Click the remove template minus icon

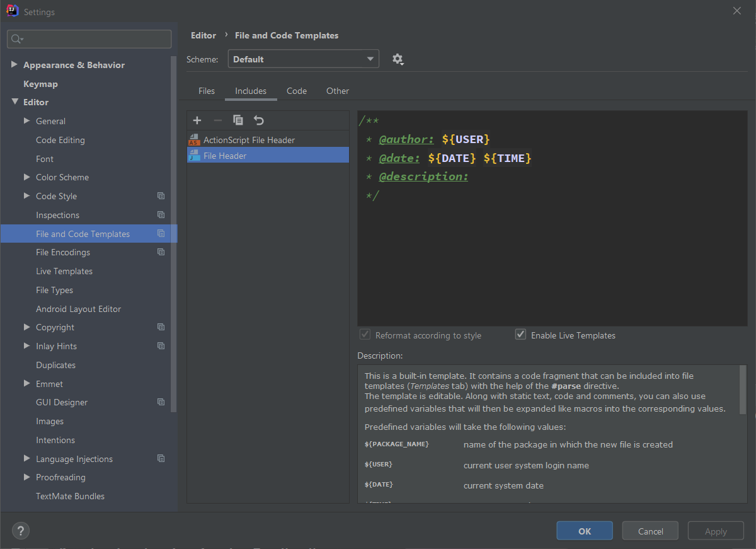(x=217, y=120)
